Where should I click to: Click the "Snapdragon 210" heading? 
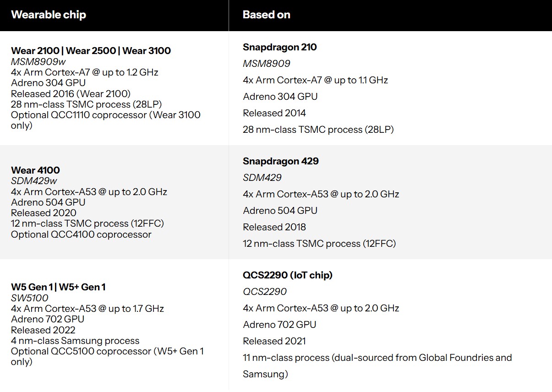pyautogui.click(x=279, y=47)
